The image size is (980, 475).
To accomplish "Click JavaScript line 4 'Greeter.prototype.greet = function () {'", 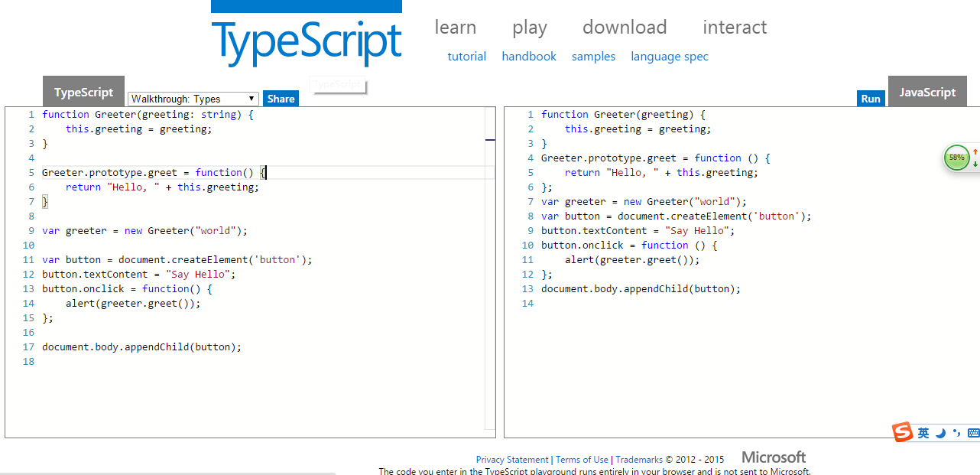I will pyautogui.click(x=656, y=158).
